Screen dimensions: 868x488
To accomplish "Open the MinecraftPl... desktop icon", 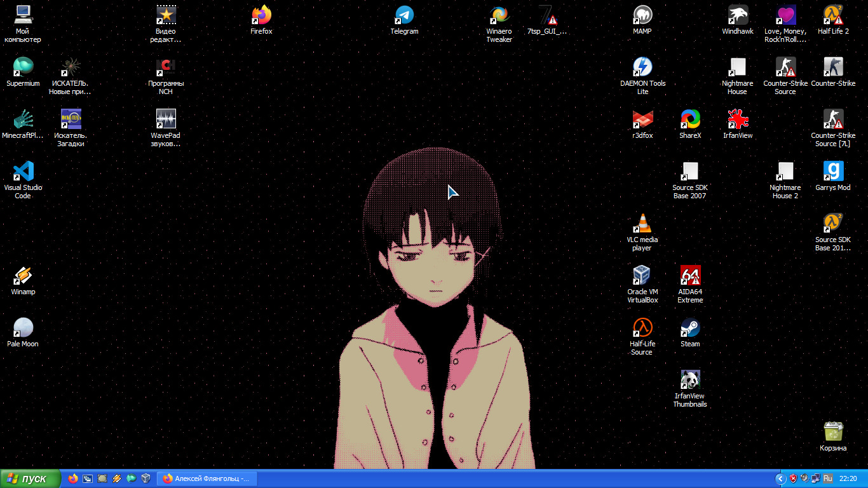I will (x=23, y=124).
